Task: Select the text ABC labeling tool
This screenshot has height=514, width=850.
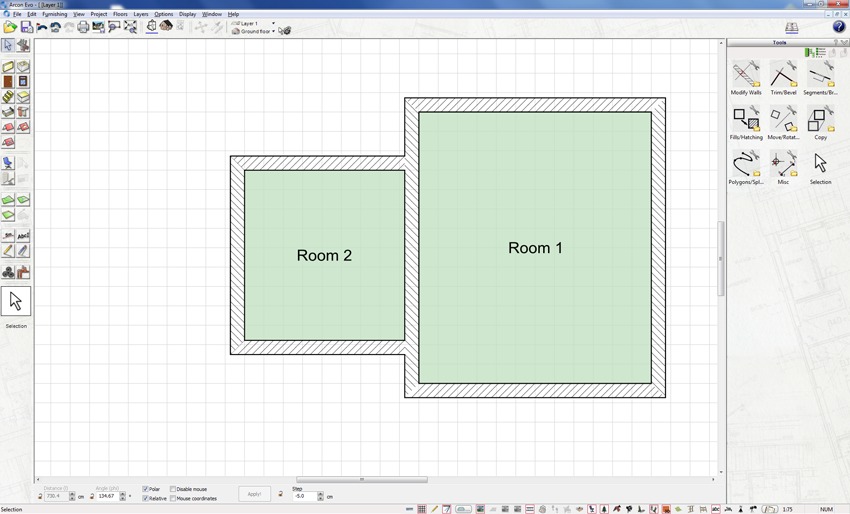Action: (23, 236)
